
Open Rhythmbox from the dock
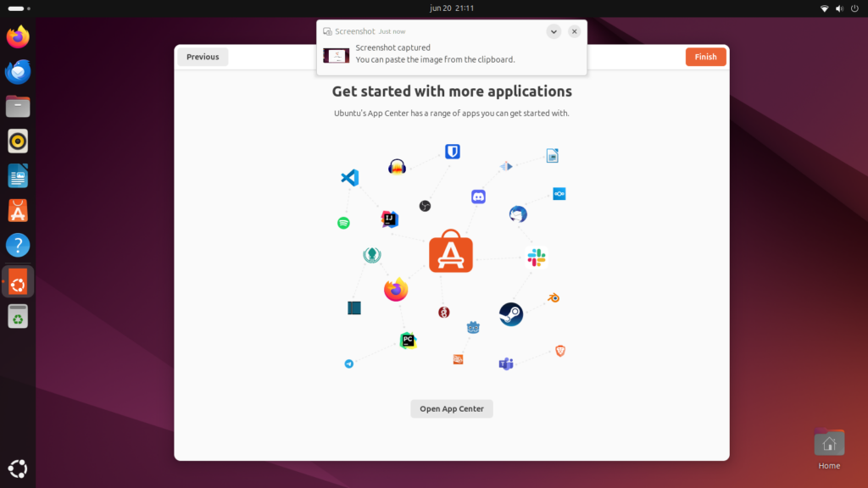click(x=18, y=141)
